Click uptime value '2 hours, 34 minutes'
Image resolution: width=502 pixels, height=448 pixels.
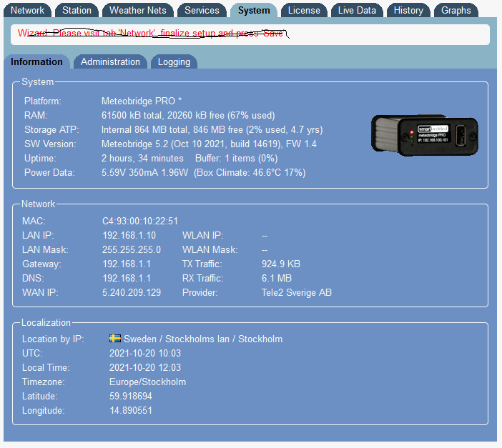pyautogui.click(x=142, y=158)
